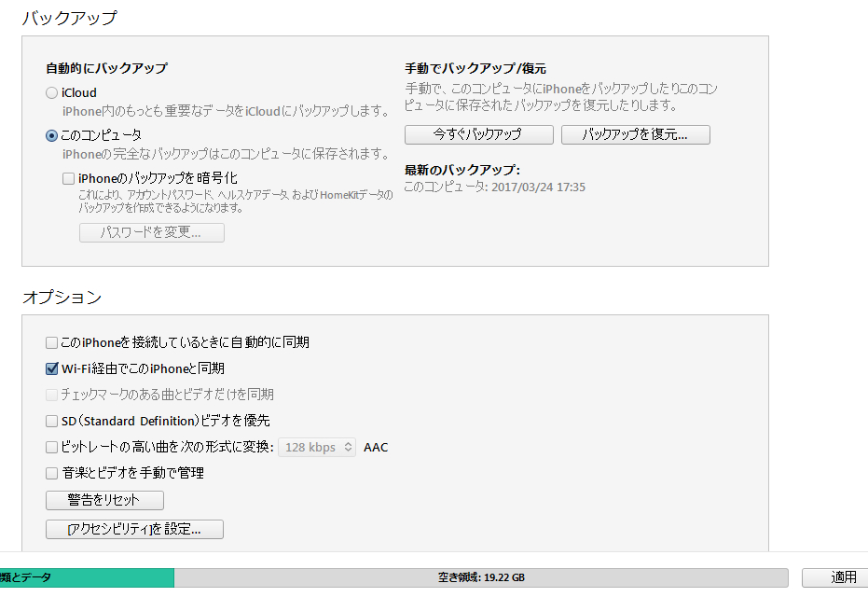Viewport: 868px width, 597px height.
Task: Click the green 書類とデータ storage segment
Action: coord(87,577)
